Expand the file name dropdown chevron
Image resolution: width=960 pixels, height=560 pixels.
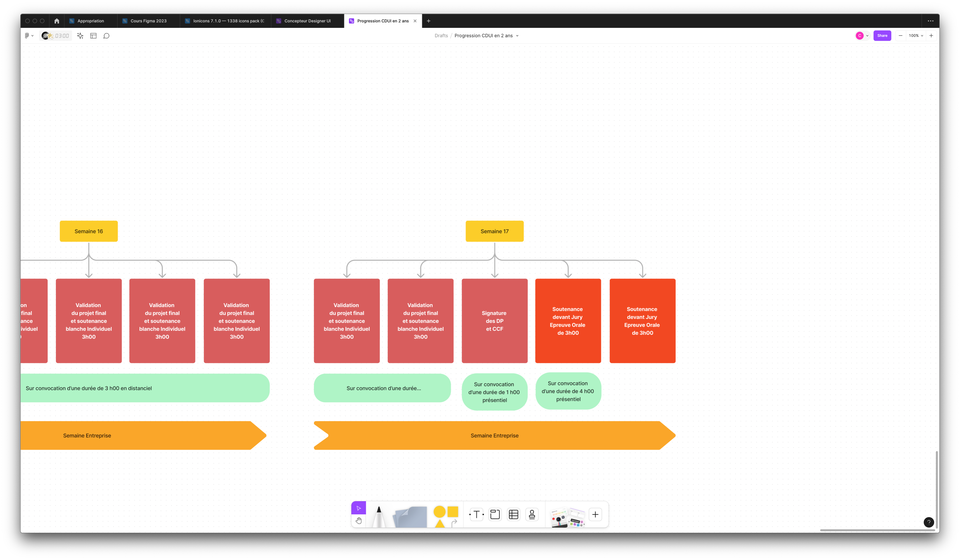[517, 36]
